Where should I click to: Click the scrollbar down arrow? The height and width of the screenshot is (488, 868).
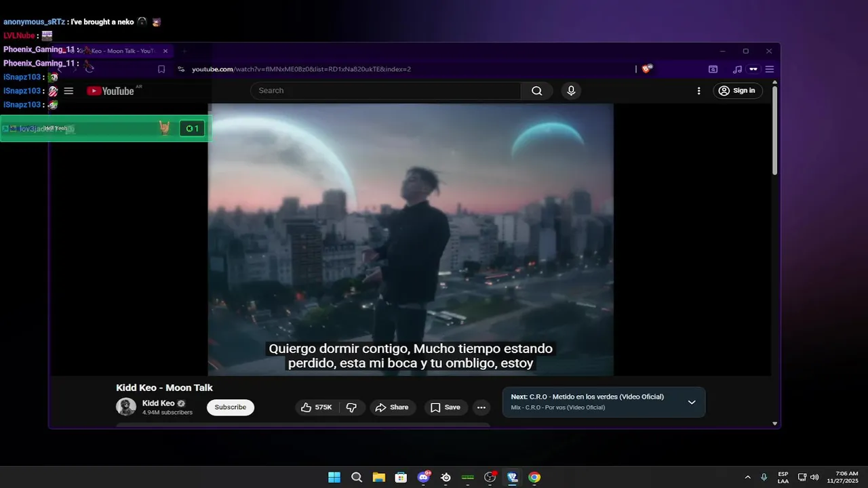(775, 424)
